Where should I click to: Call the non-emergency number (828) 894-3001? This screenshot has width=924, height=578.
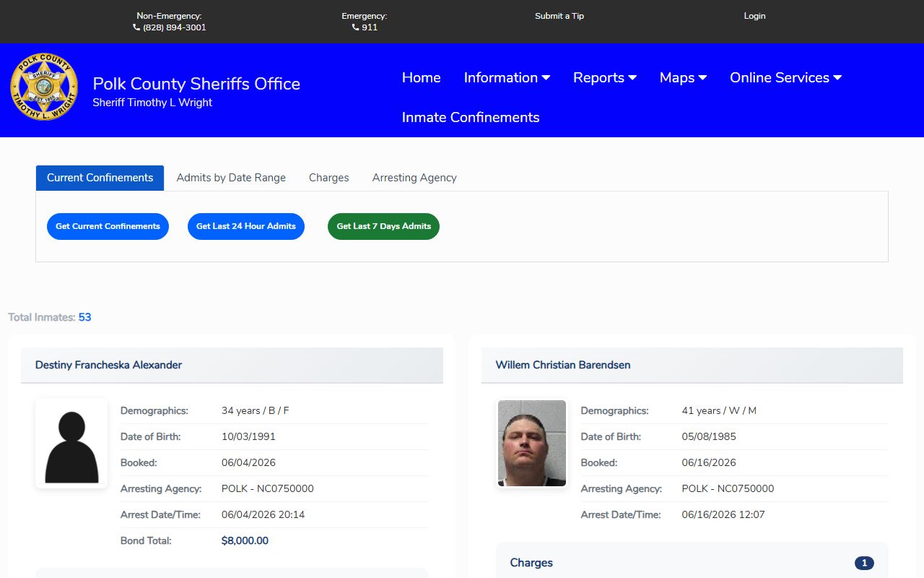(174, 27)
